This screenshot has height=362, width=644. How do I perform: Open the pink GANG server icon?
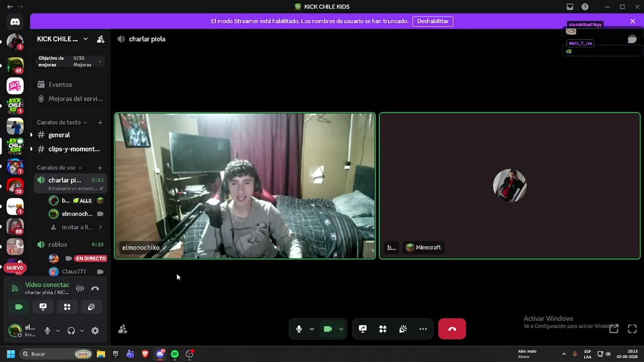[x=15, y=86]
